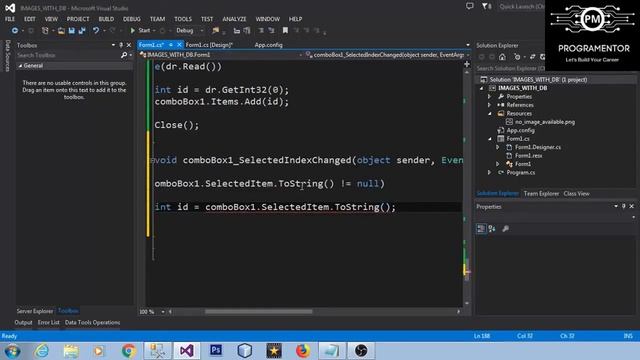Open the DEBUG menu
640x360 pixels.
click(131, 19)
